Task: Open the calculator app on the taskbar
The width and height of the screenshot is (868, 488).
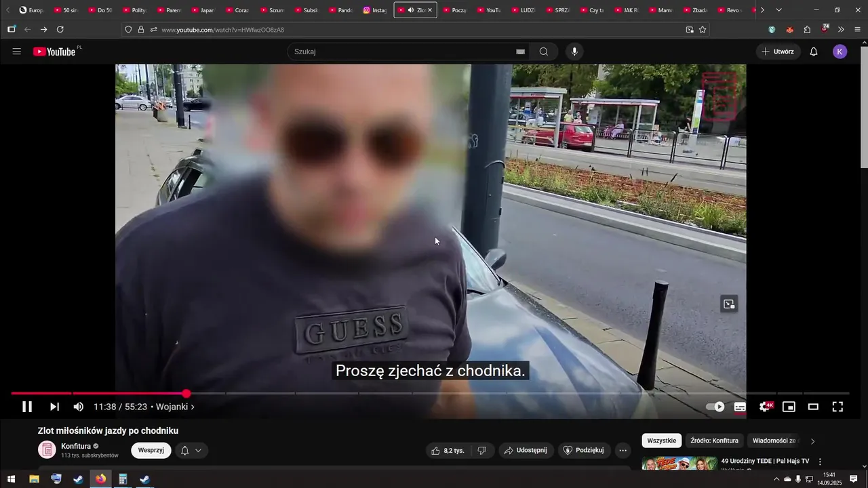Action: point(123,479)
